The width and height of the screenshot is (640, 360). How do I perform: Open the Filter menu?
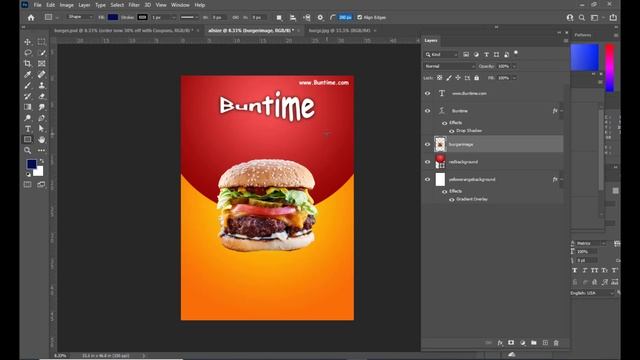click(x=134, y=5)
